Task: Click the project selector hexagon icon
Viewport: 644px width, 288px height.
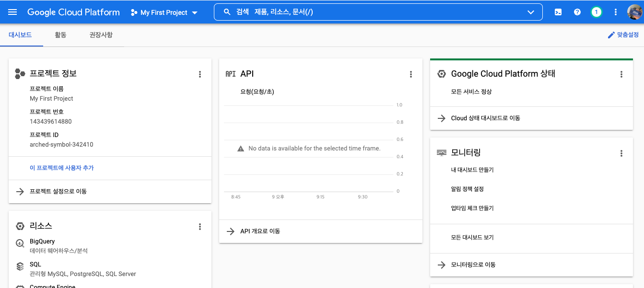Action: click(x=134, y=12)
